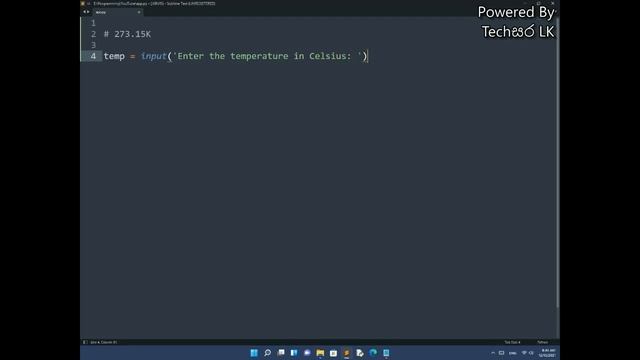The image size is (640, 360).
Task: Click the 'Enter the temperature in Celsius' string
Action: pyautogui.click(x=267, y=56)
